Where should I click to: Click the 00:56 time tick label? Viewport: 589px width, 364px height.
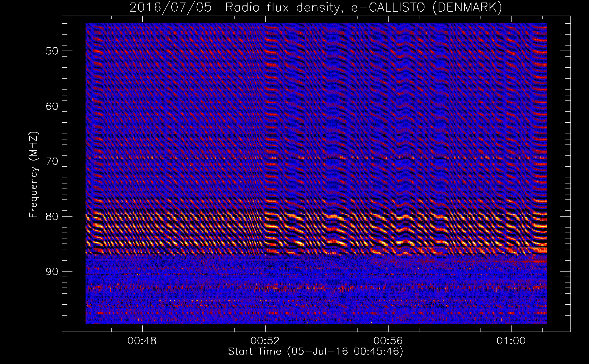388,341
